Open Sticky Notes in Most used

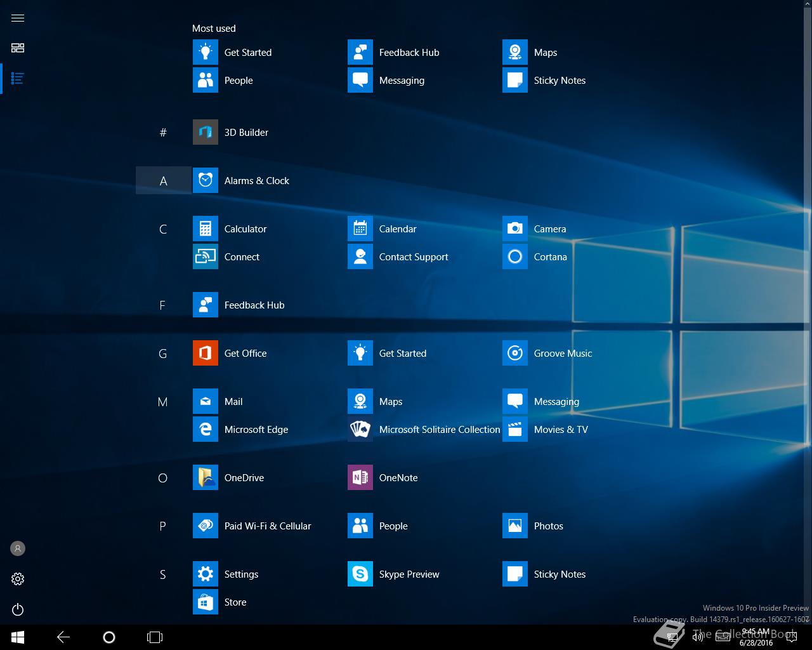[514, 80]
